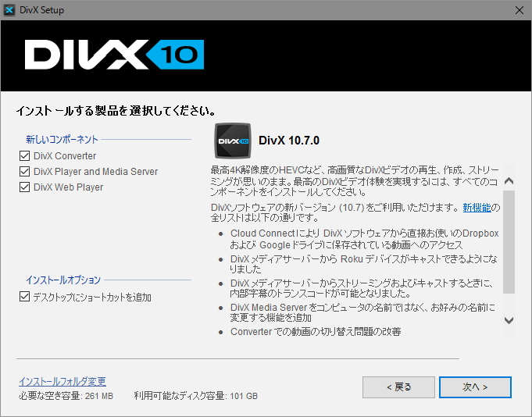Viewport: 532px width, 417px height.
Task: Uncheck the DivX Converter checkbox
Action: click(x=24, y=156)
